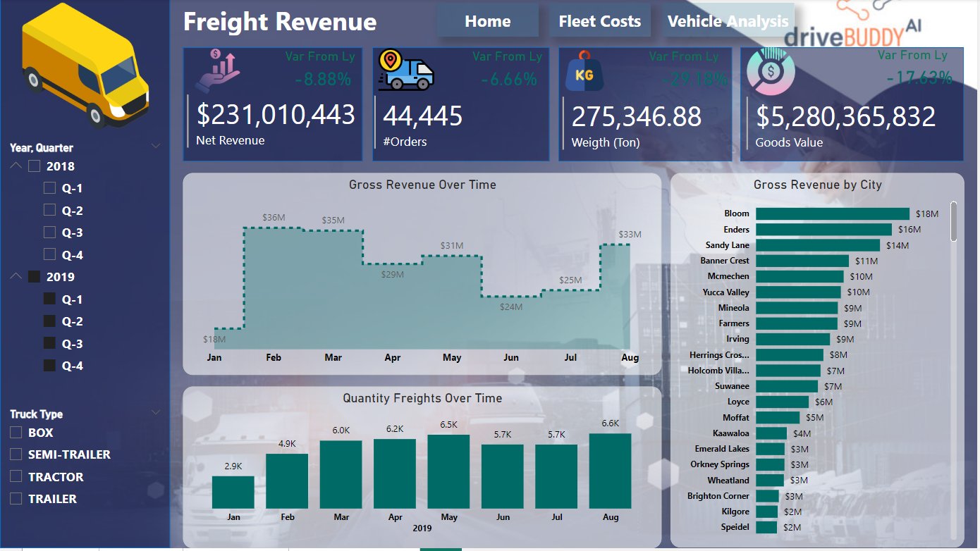Open the Year, Quarter slicer dropdown
This screenshot has width=980, height=551.
156,147
